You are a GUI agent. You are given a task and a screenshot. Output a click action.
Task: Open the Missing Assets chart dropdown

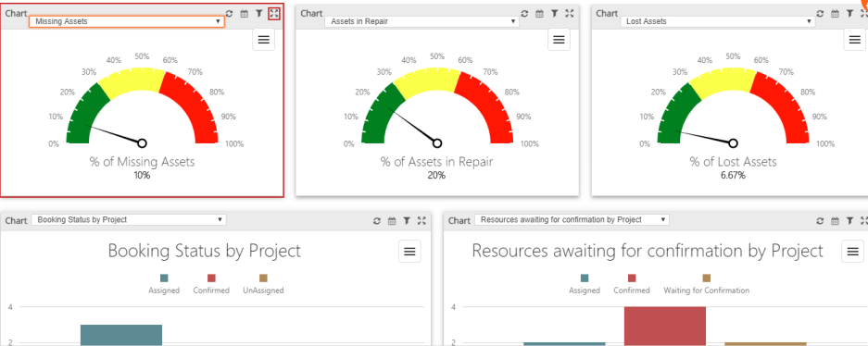tap(127, 21)
